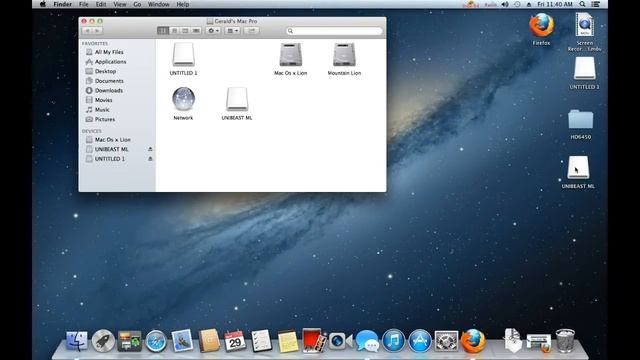Select the UNIBEAST ML drive in Finder window
This screenshot has height=360, width=640.
237,99
